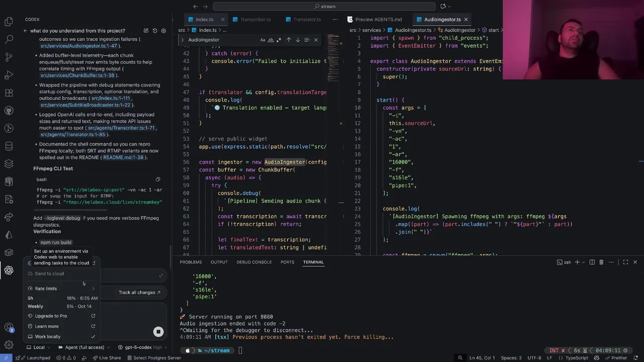This screenshot has width=644, height=362.
Task: Toggle Match Whole Word in find widget
Action: pyautogui.click(x=271, y=40)
